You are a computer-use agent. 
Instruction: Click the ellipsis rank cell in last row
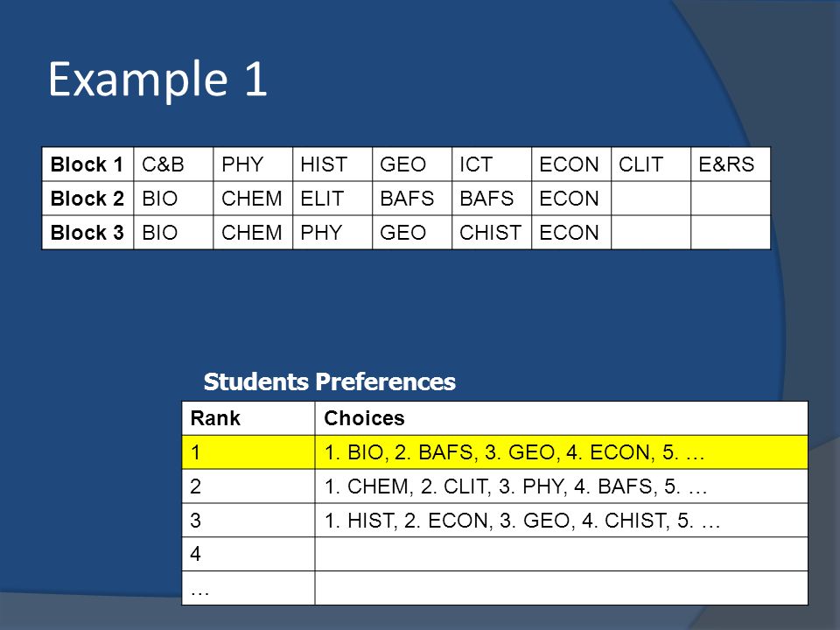248,588
